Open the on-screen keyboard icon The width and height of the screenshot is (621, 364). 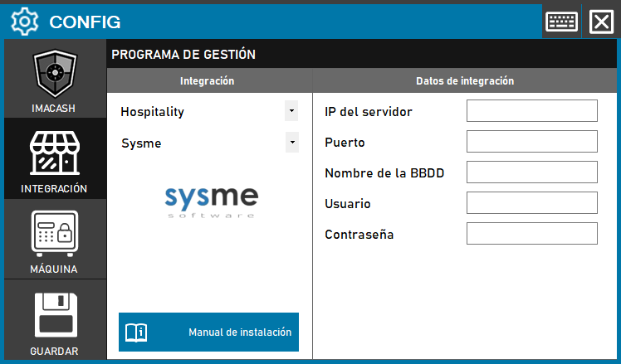point(562,21)
